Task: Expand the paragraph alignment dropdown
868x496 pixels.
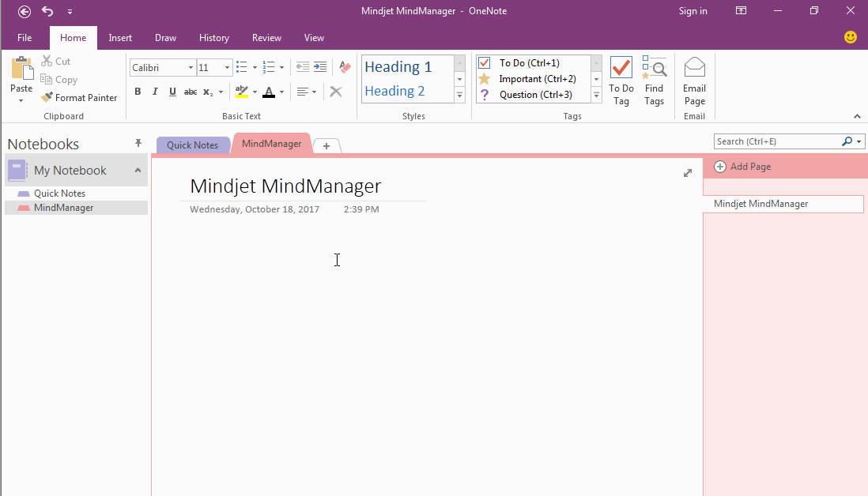Action: (313, 92)
